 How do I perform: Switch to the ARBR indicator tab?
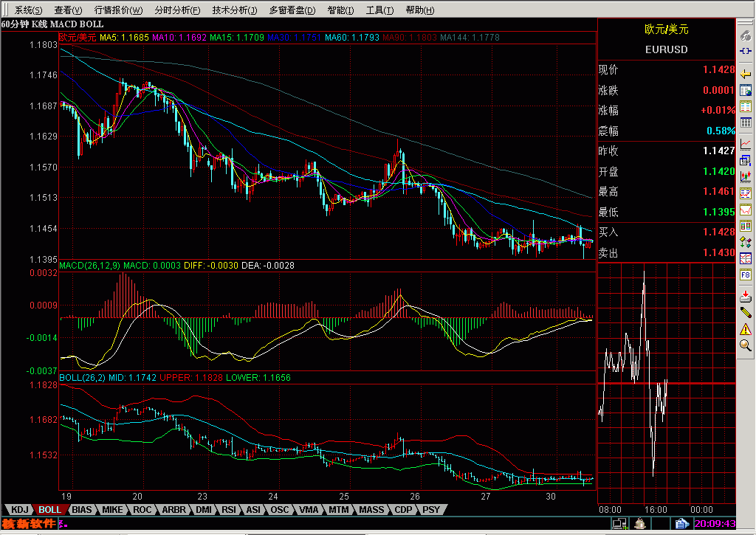click(x=173, y=509)
